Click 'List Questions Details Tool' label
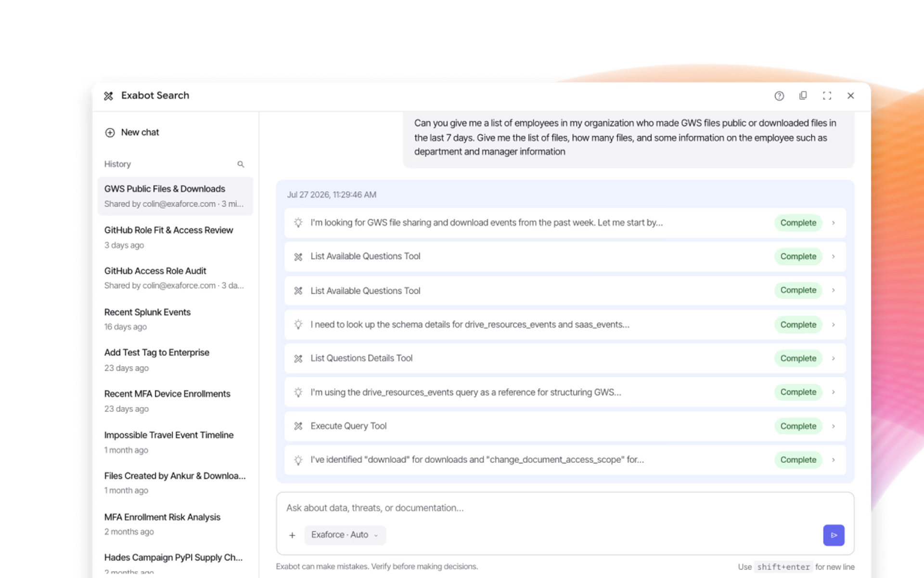Viewport: 924px width, 578px height. pos(361,358)
